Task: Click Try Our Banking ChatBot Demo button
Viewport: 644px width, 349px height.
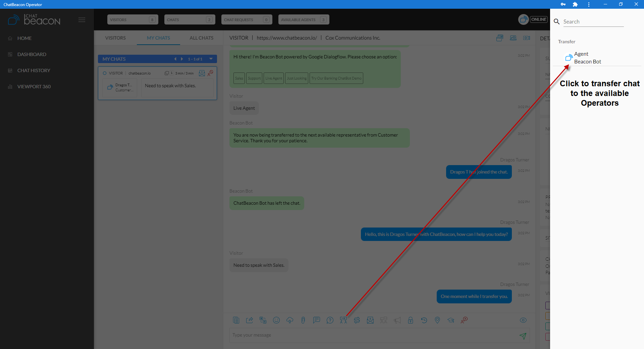Action: tap(336, 78)
